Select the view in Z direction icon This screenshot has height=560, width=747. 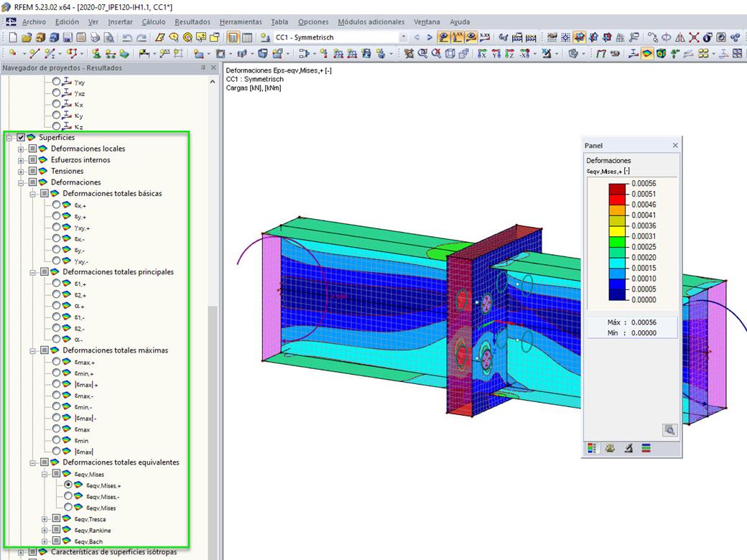tap(510, 53)
